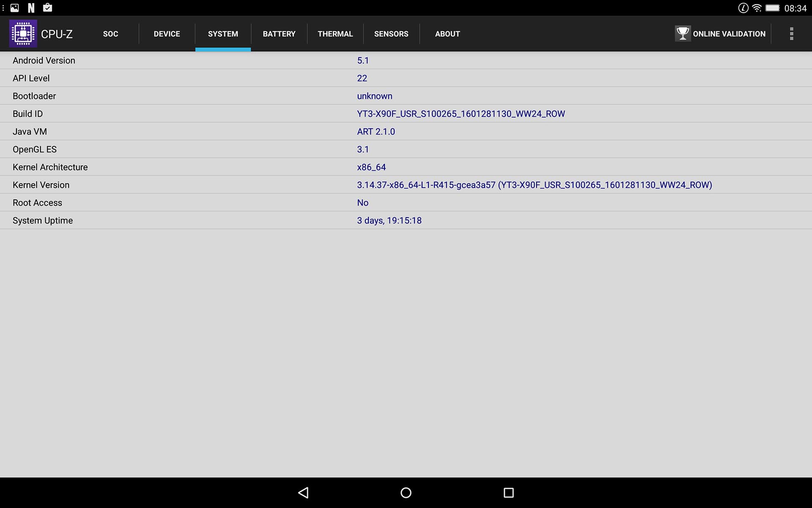Open the ABOUT tab
This screenshot has height=508, width=812.
447,34
